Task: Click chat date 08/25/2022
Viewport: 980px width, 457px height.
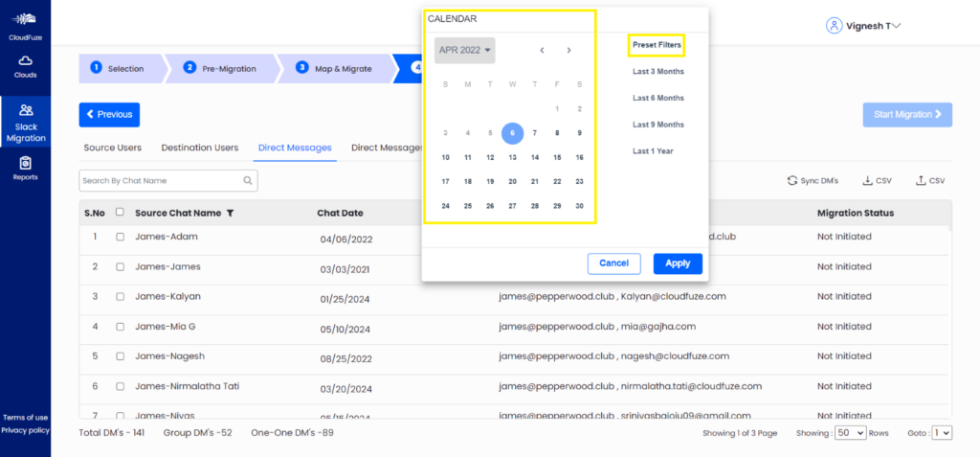Action: tap(346, 359)
